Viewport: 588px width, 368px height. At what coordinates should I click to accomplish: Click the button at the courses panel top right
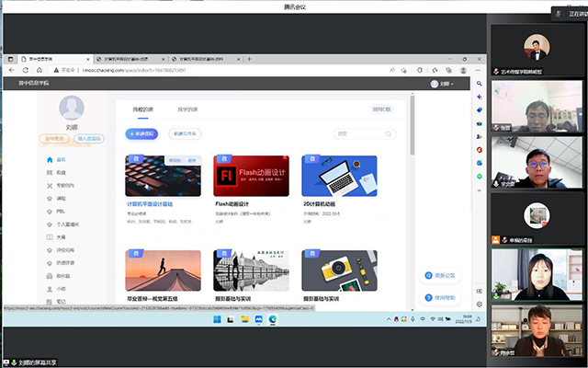click(382, 109)
